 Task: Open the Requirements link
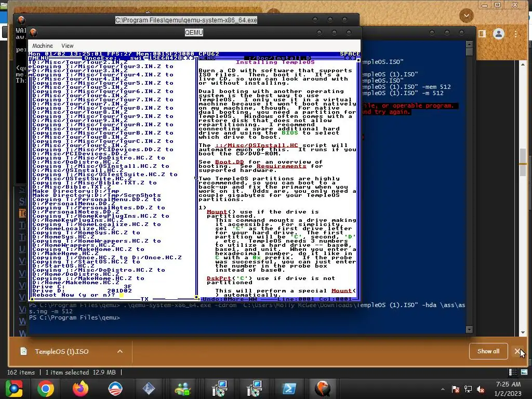281,166
